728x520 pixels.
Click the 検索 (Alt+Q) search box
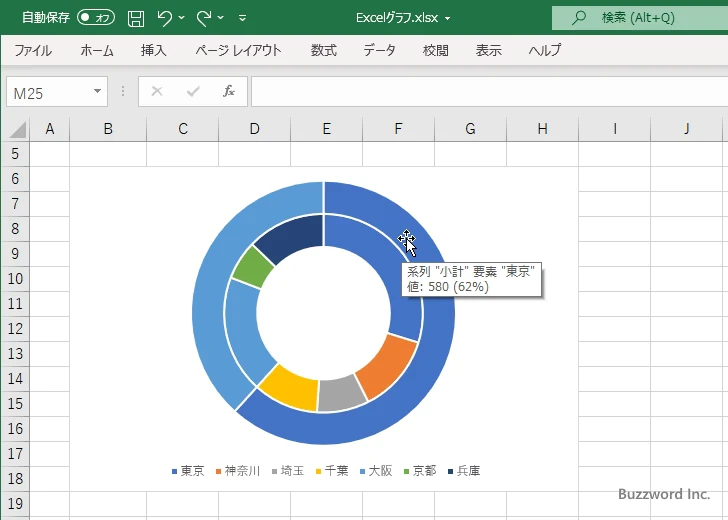tap(640, 18)
